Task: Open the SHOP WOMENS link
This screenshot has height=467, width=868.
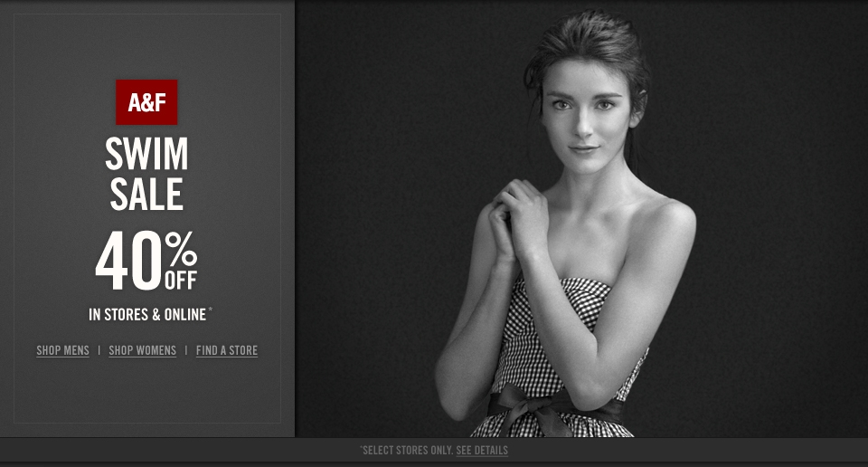Action: [142, 350]
